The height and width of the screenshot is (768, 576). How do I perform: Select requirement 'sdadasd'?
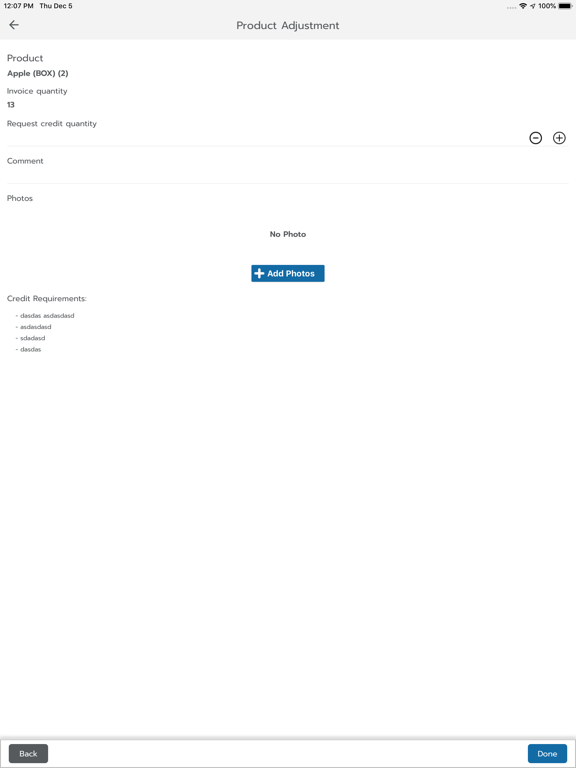click(x=32, y=338)
